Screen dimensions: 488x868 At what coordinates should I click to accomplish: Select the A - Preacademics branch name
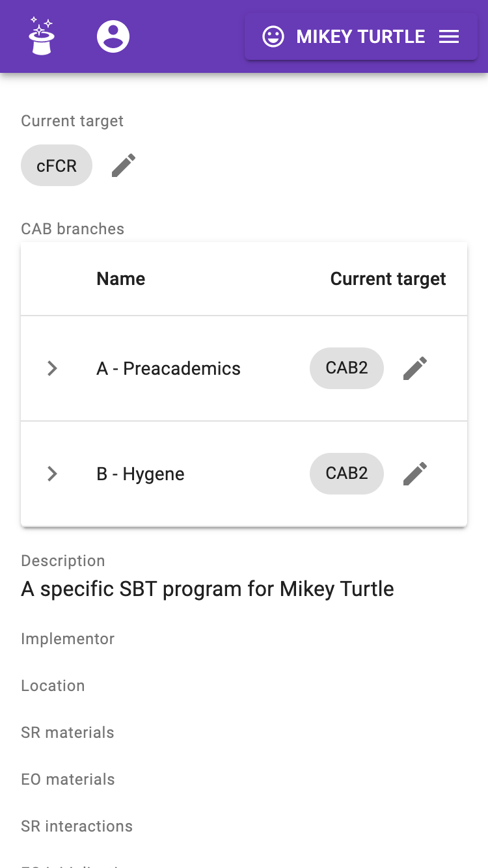(x=169, y=368)
